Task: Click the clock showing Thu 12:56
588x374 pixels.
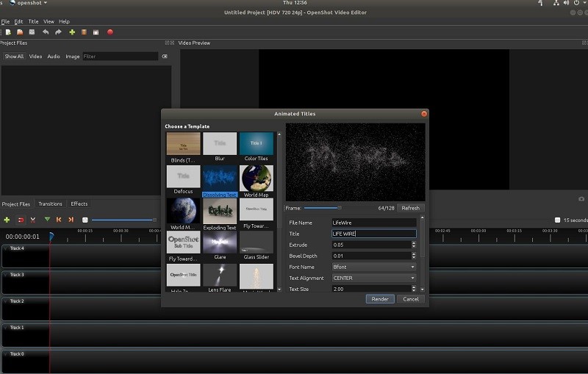Action: pos(295,3)
